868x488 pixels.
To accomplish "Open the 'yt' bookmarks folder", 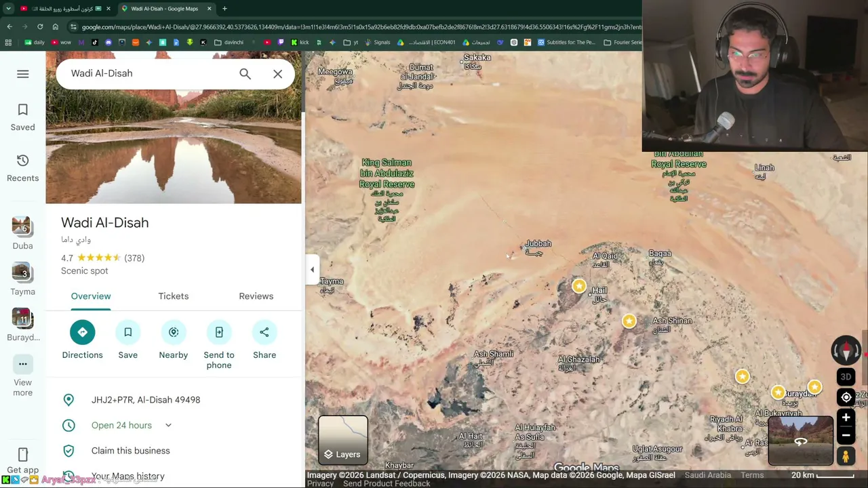I will pyautogui.click(x=351, y=42).
